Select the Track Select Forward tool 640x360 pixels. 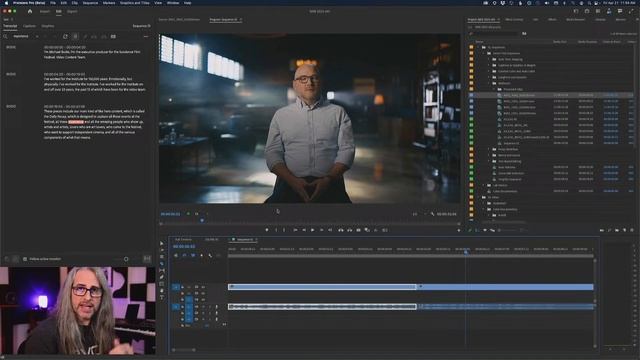(162, 250)
